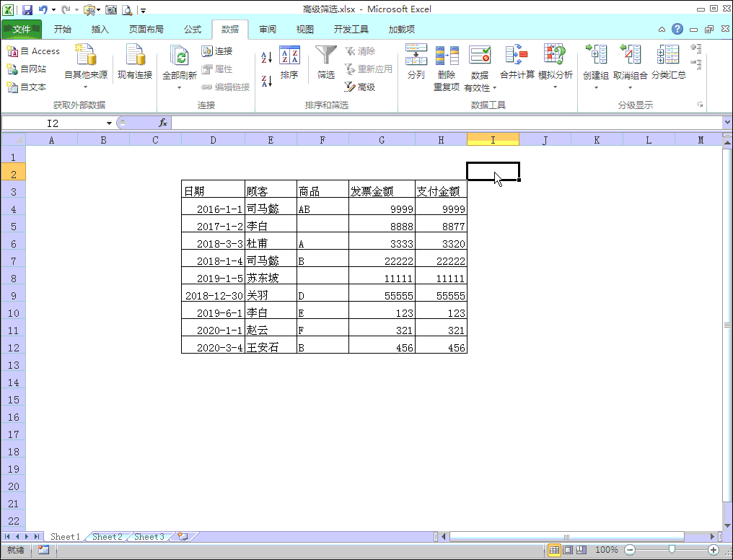Click the 100% zoom level button
This screenshot has width=733, height=560.
[606, 550]
